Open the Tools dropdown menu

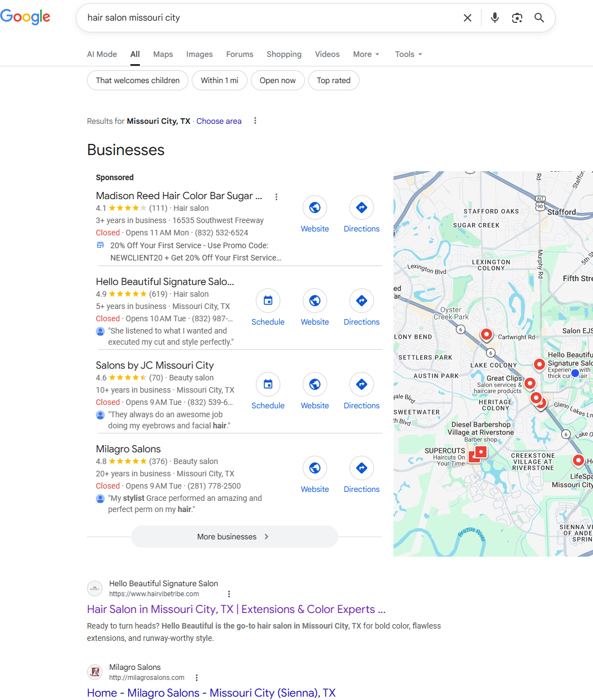(x=409, y=54)
